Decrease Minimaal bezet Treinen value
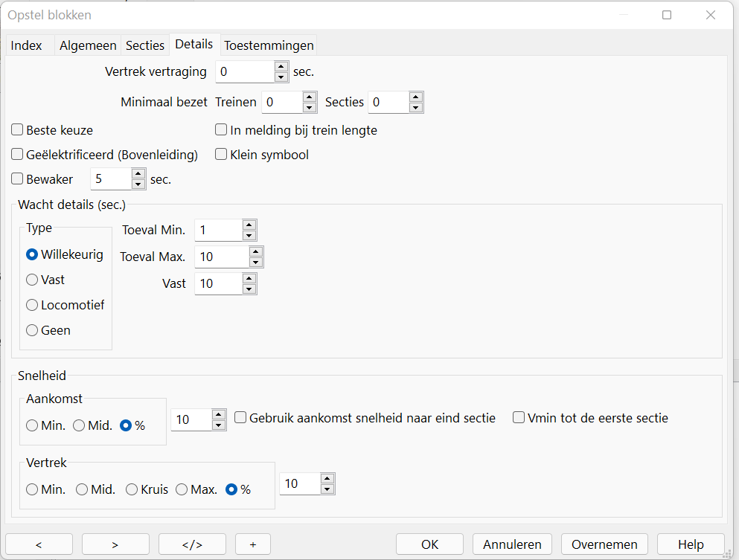This screenshot has width=739, height=560. pyautogui.click(x=310, y=107)
